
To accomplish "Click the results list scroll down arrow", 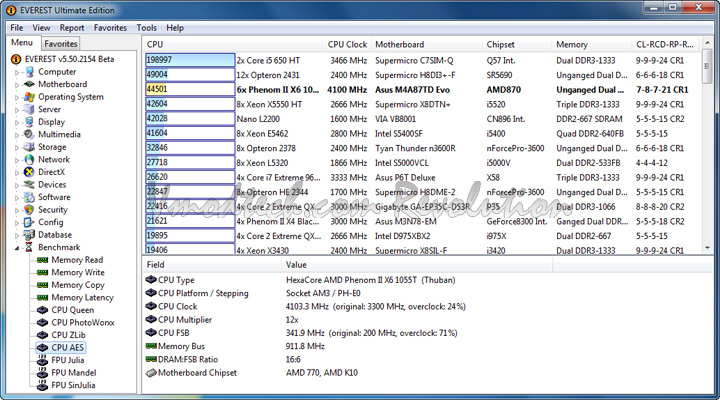I will pyautogui.click(x=707, y=248).
